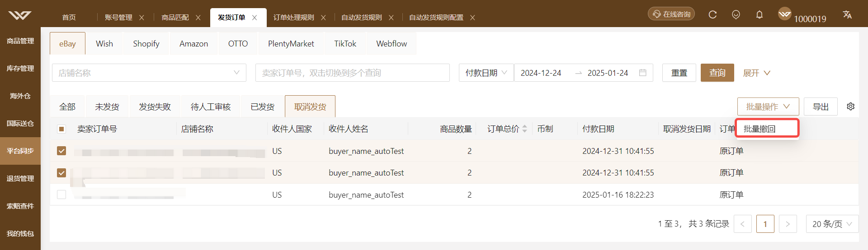This screenshot has height=250, width=868.
Task: Open 我的钱包 in the sidebar
Action: (20, 234)
